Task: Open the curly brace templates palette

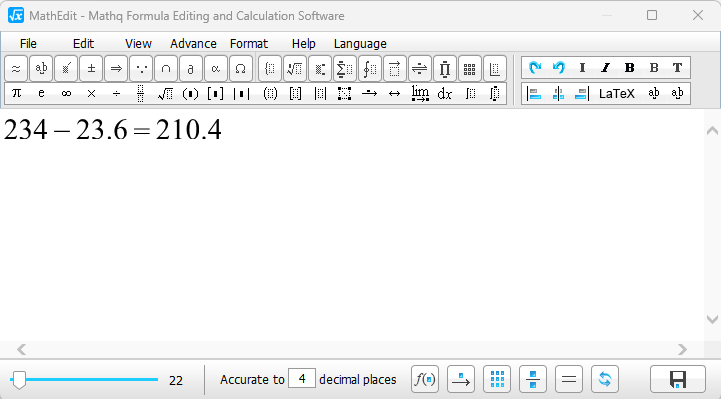Action: (x=270, y=69)
